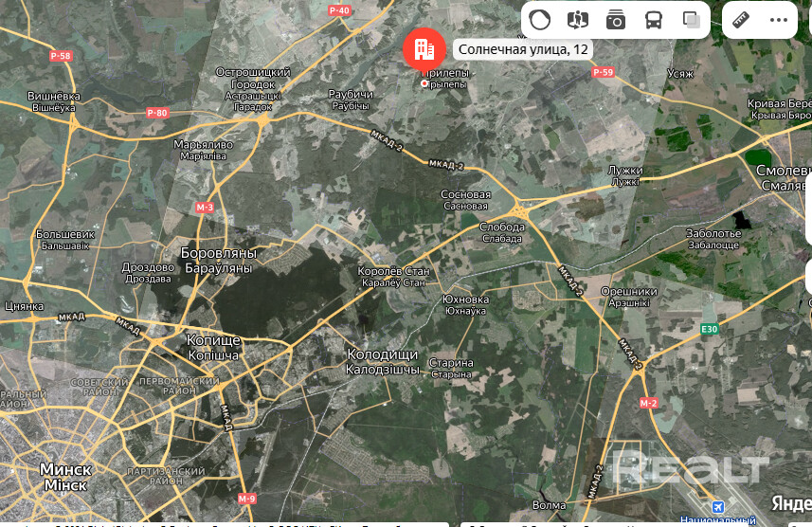
Task: Select the Колодищи town label
Action: (x=384, y=355)
